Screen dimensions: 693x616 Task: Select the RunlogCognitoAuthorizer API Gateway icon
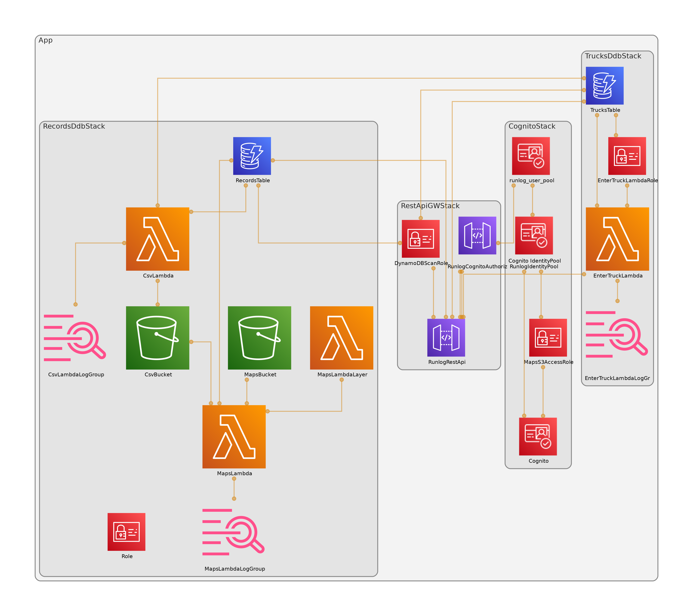(477, 235)
